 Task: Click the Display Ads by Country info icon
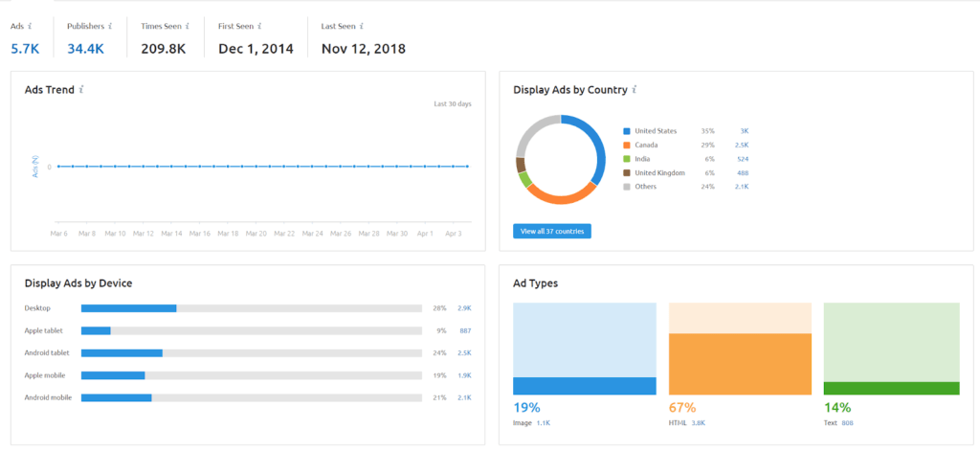pos(635,90)
